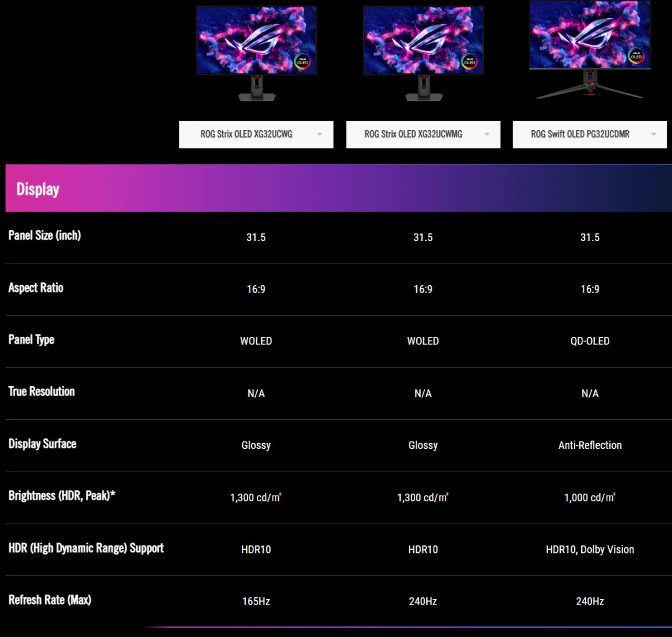
Task: Click the 'HDR10, Dolby Vision' value
Action: coord(590,549)
